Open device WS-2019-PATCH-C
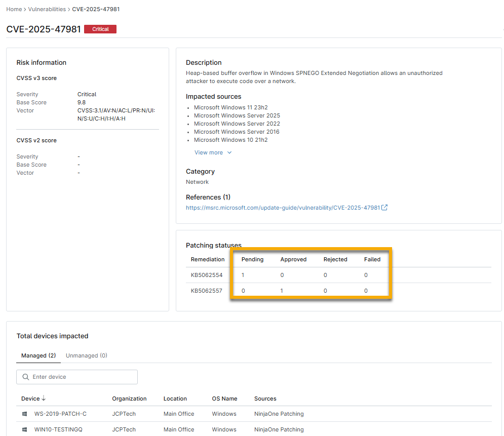The width and height of the screenshot is (504, 436). [60, 414]
